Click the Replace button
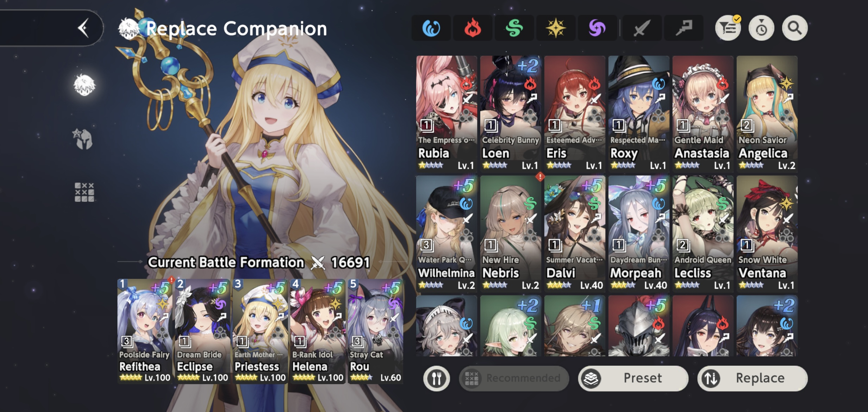868x412 pixels. point(753,379)
